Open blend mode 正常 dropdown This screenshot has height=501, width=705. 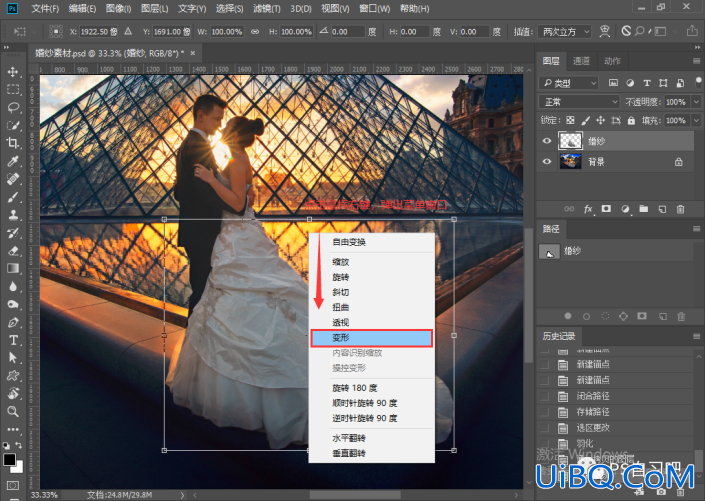(579, 102)
